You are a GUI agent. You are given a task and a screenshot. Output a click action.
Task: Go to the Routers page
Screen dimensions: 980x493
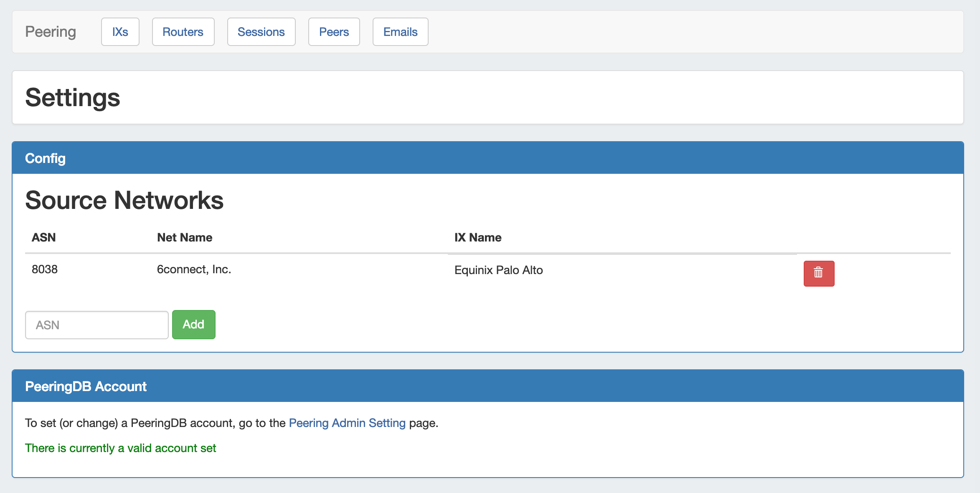tap(183, 32)
